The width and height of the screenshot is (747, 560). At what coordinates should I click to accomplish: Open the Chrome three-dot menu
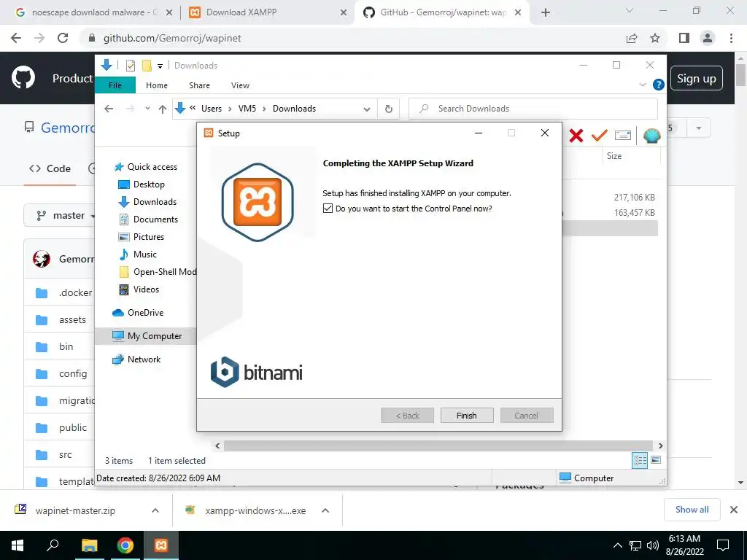(731, 38)
